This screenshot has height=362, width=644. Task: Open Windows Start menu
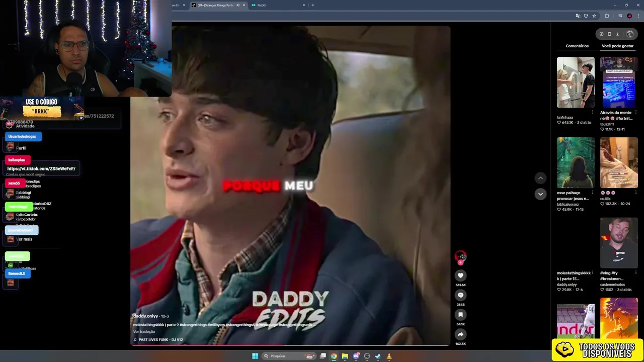(x=255, y=356)
